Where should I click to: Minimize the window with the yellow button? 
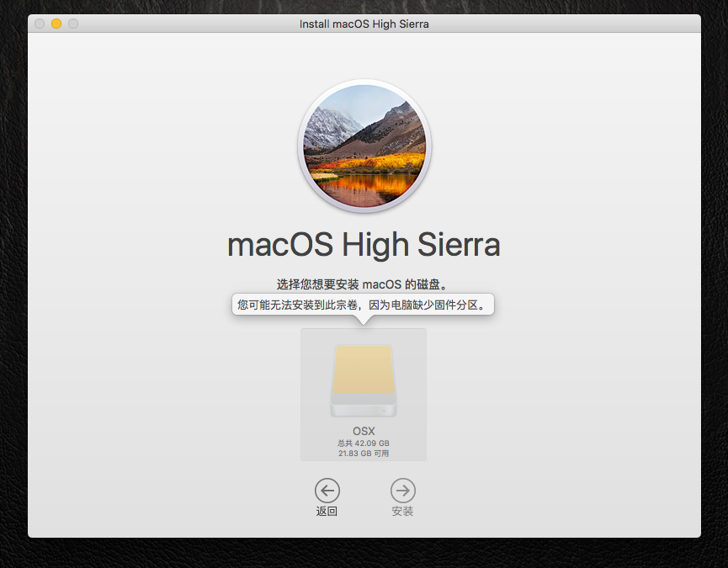(56, 24)
